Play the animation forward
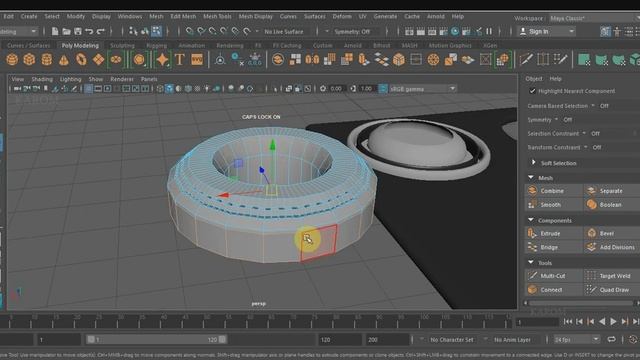Image resolution: width=640 pixels, height=360 pixels. click(x=613, y=322)
